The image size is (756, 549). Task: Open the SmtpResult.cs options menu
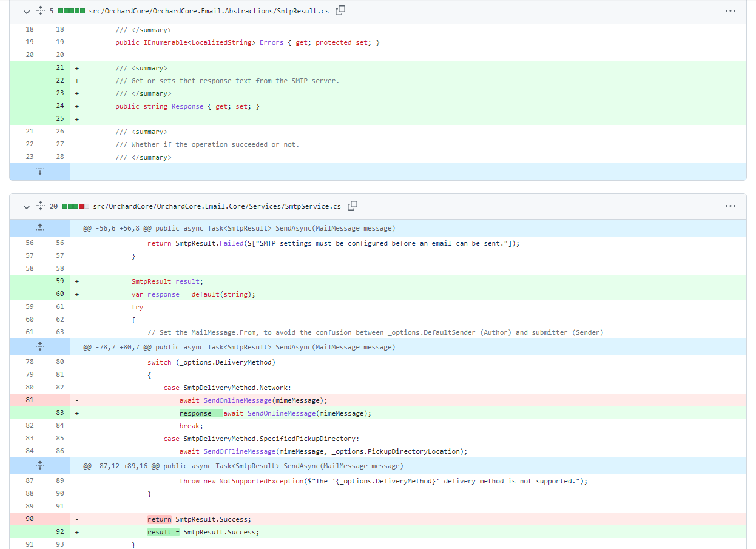pos(731,11)
